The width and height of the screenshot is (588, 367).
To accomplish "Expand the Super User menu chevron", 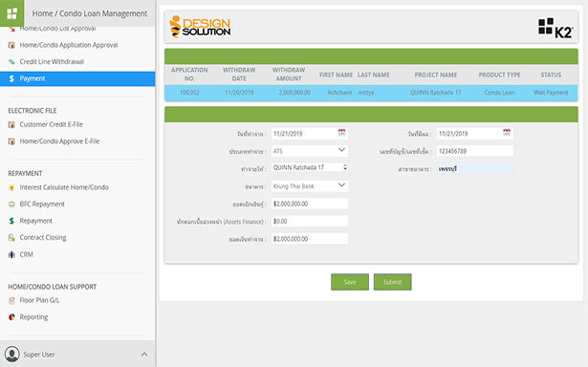I will 144,355.
